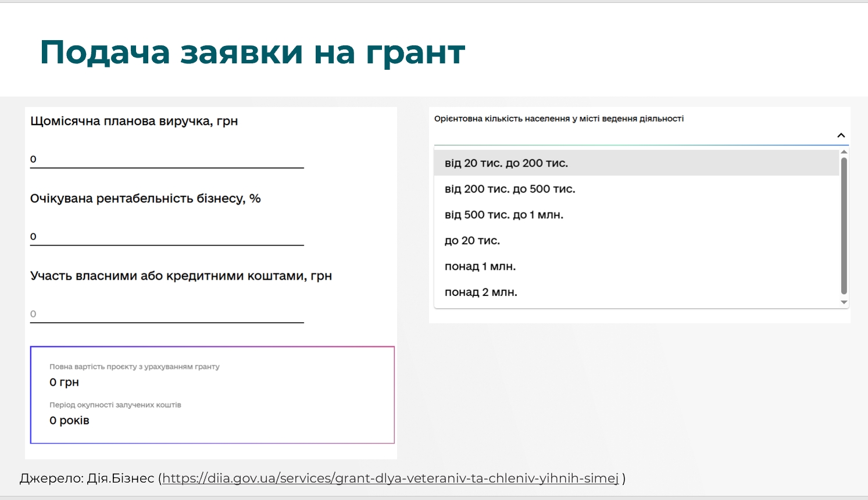This screenshot has width=868, height=500.
Task: Click own or credit funds input field
Action: pyautogui.click(x=167, y=314)
